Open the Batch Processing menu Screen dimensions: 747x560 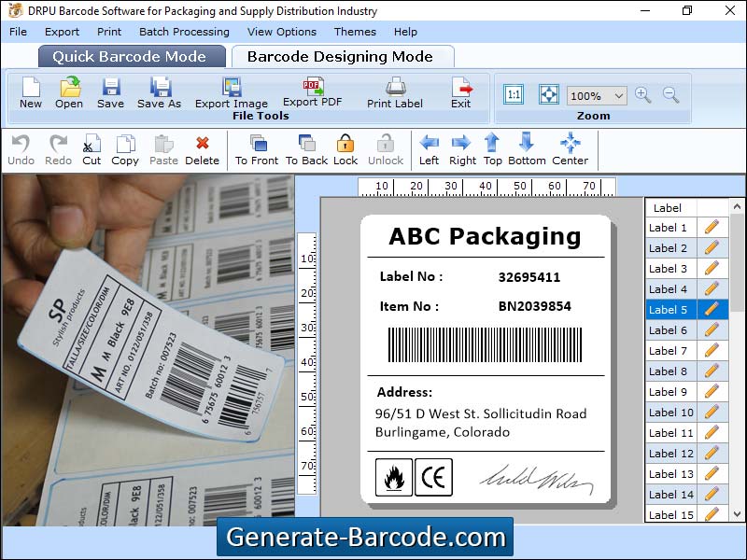click(184, 32)
